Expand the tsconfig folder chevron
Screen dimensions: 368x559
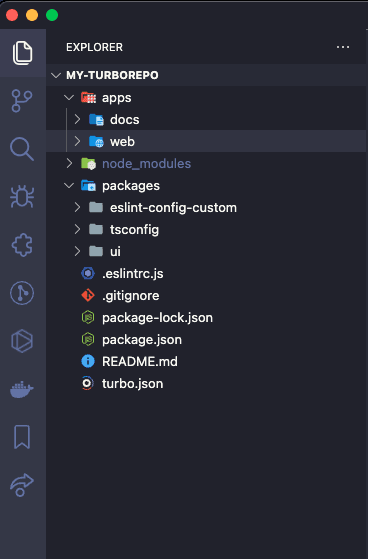pyautogui.click(x=77, y=230)
